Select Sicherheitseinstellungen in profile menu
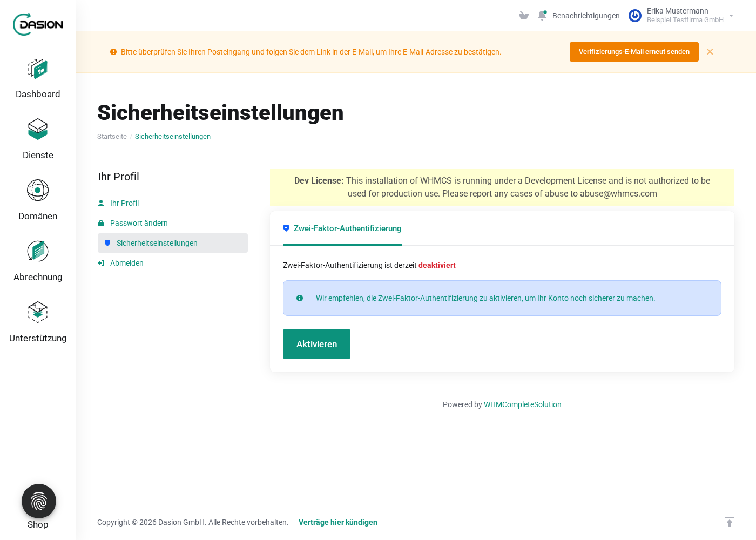Viewport: 756px width, 540px height. coord(173,243)
